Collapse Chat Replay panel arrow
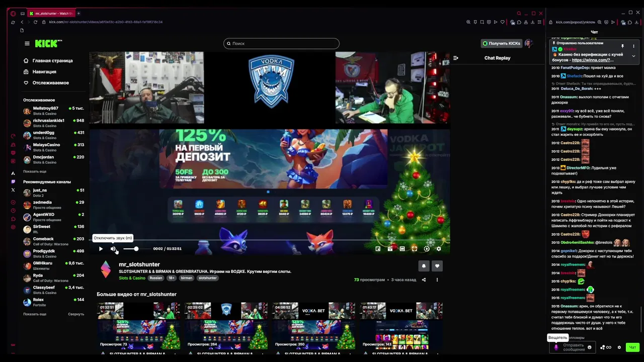The height and width of the screenshot is (362, 644). coord(456,58)
